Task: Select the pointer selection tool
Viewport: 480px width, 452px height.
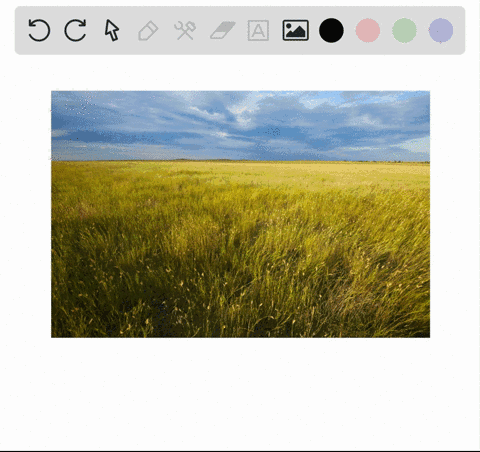Action: coord(112,30)
